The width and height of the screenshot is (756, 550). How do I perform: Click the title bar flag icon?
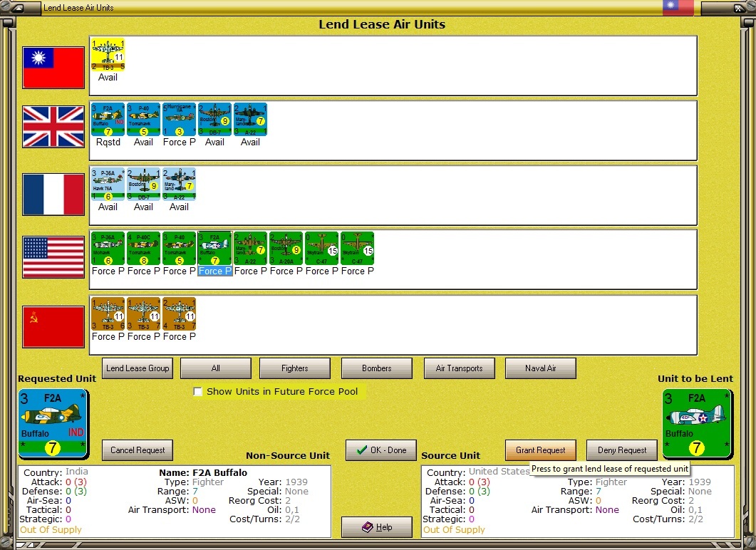coord(678,7)
